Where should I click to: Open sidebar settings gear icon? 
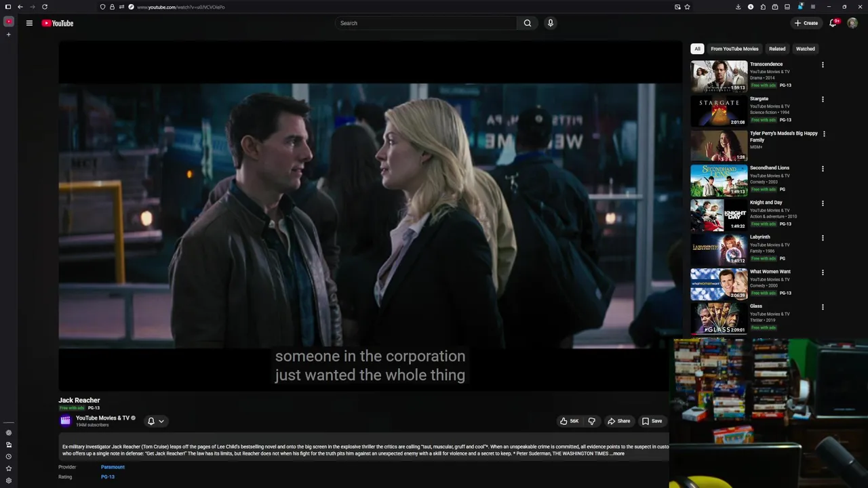click(9, 481)
